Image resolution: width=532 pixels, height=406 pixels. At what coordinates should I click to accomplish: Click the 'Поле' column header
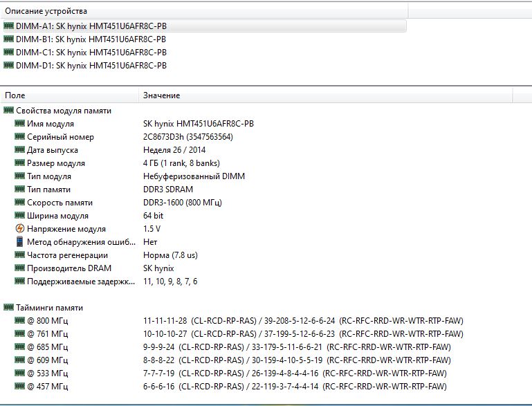pyautogui.click(x=70, y=95)
